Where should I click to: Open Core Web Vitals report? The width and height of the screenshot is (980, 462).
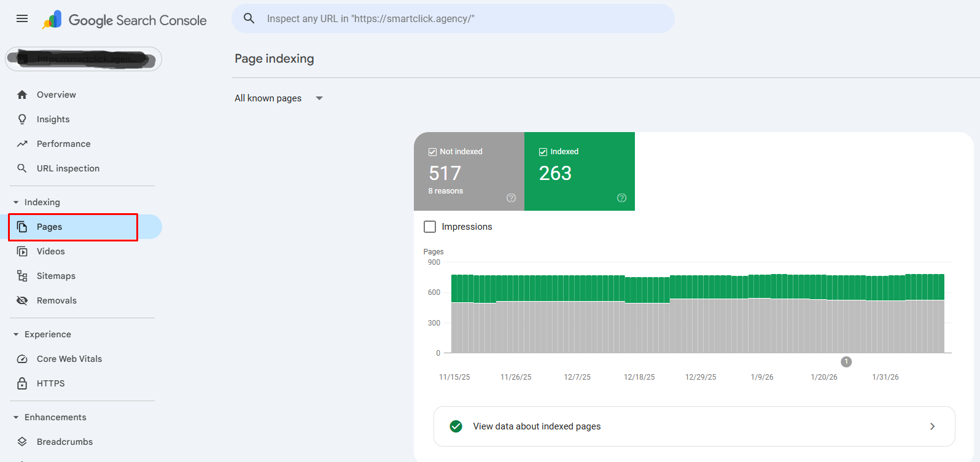point(69,359)
